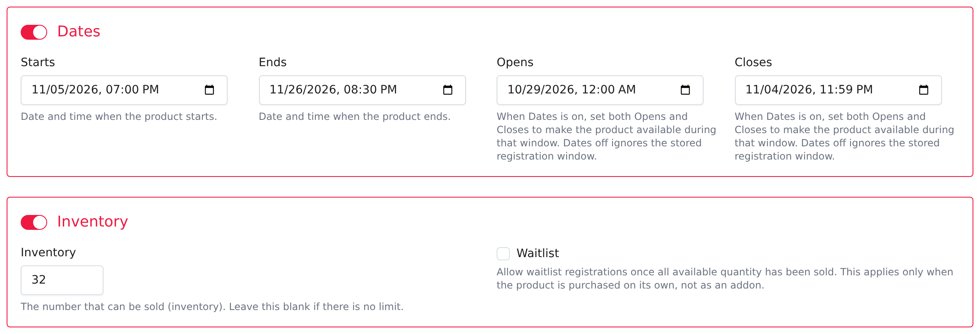Click the red Dates section heading
This screenshot has width=980, height=334.
79,31
